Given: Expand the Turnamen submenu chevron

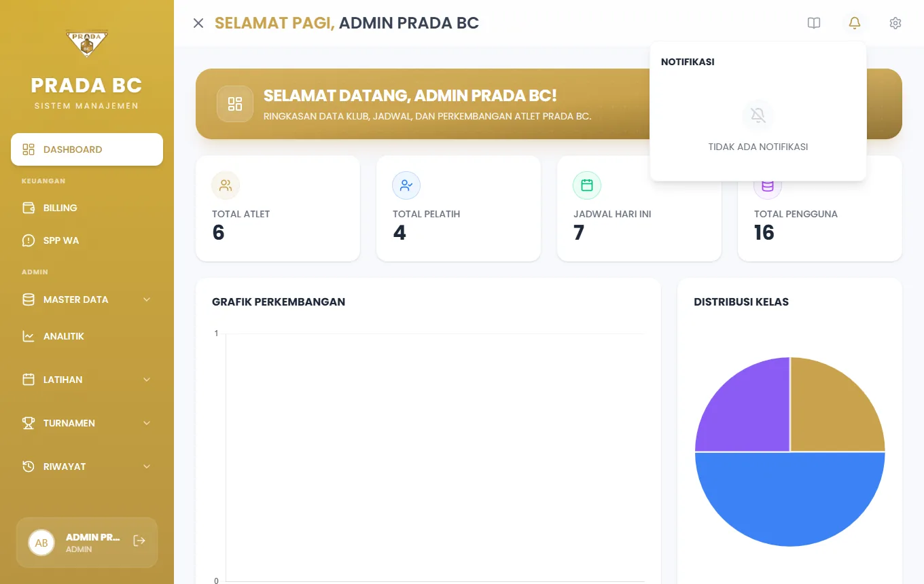Looking at the screenshot, I should tap(147, 423).
